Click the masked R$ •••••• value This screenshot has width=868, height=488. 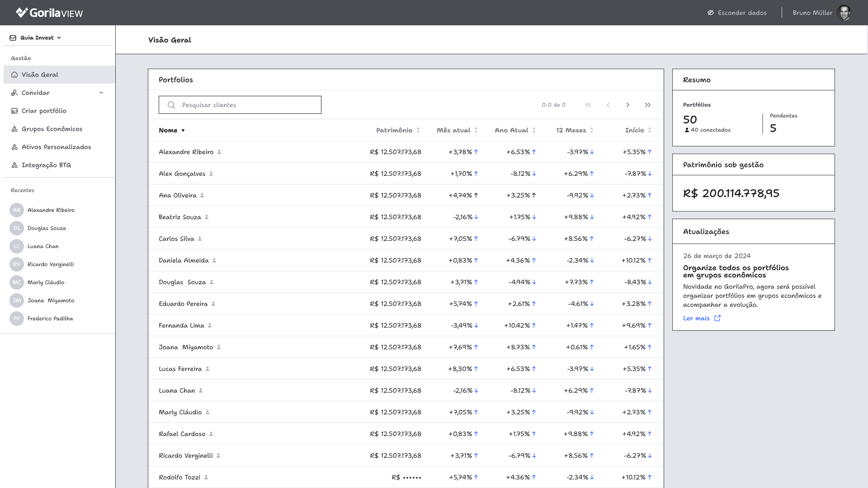click(x=406, y=477)
